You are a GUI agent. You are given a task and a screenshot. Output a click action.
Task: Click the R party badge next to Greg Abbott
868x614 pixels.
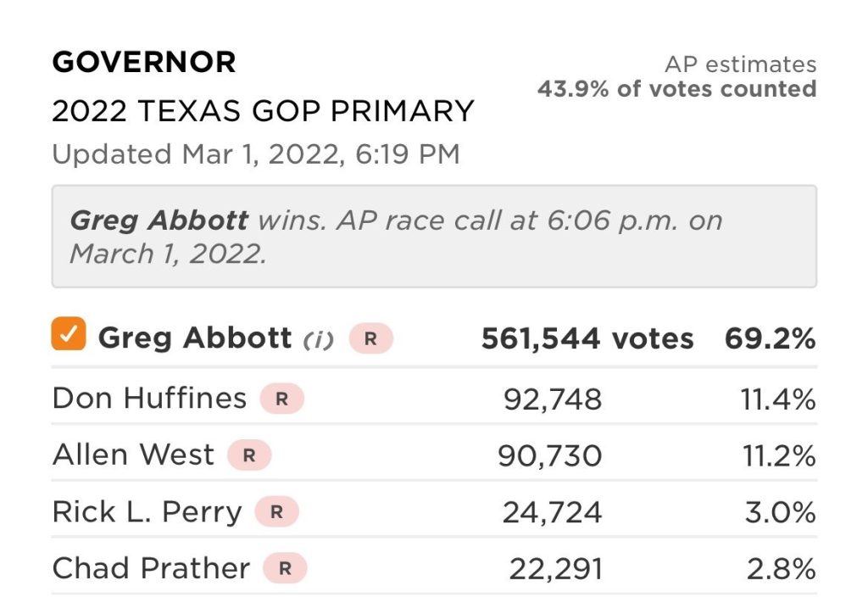pos(370,338)
